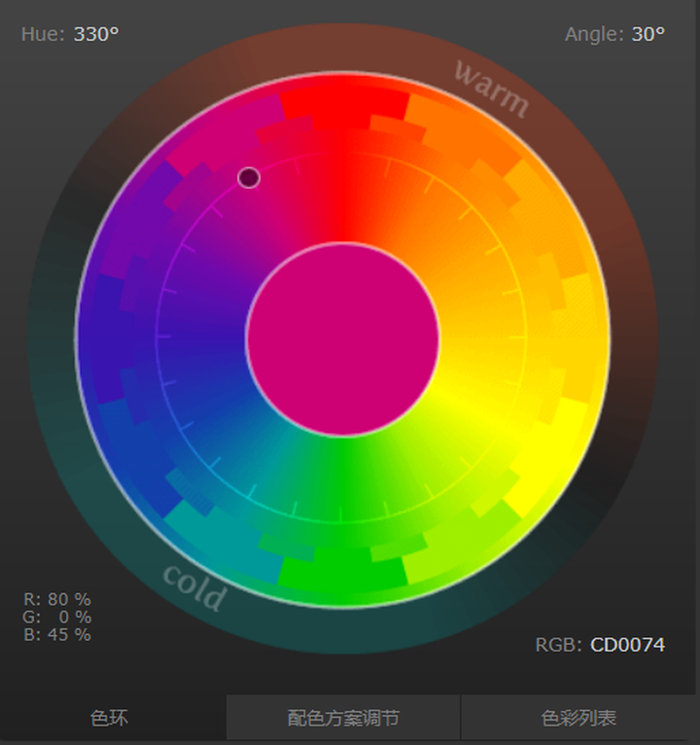Click the cold label on outer ring

193,587
